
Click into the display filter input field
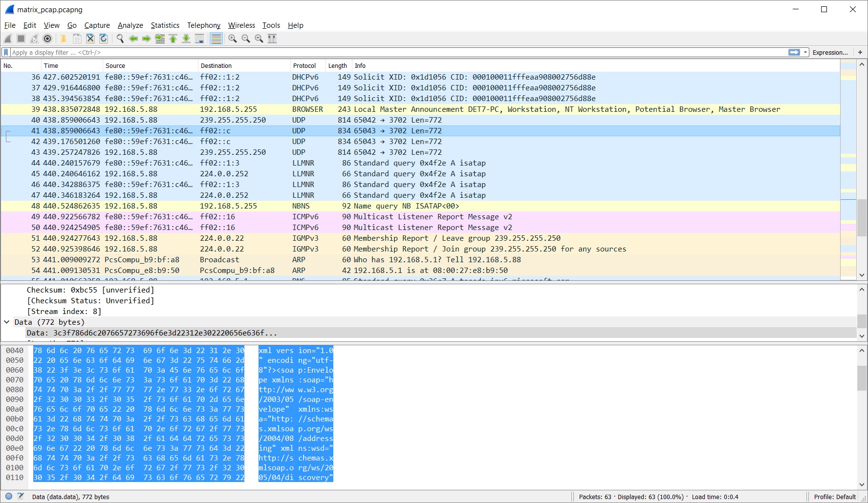point(391,52)
